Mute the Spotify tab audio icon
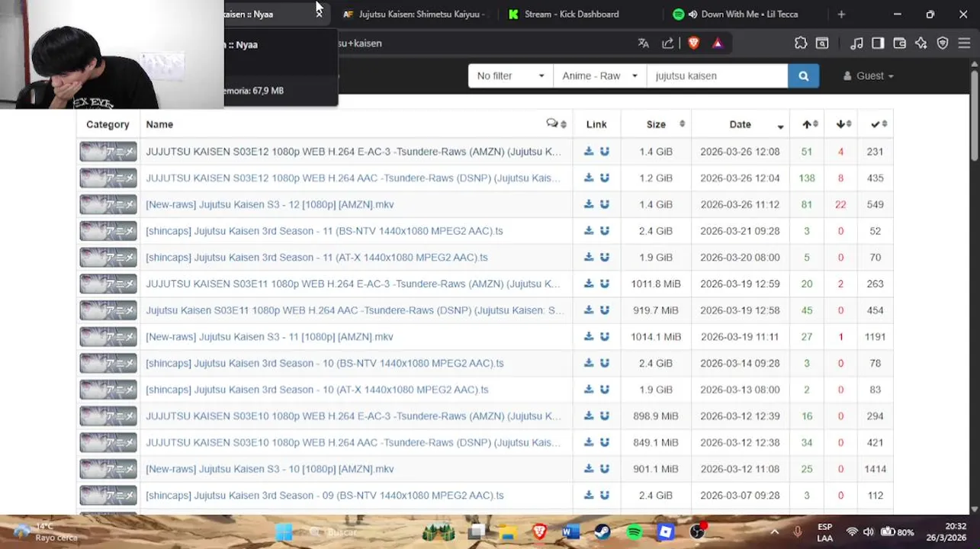This screenshot has width=980, height=549. (692, 14)
